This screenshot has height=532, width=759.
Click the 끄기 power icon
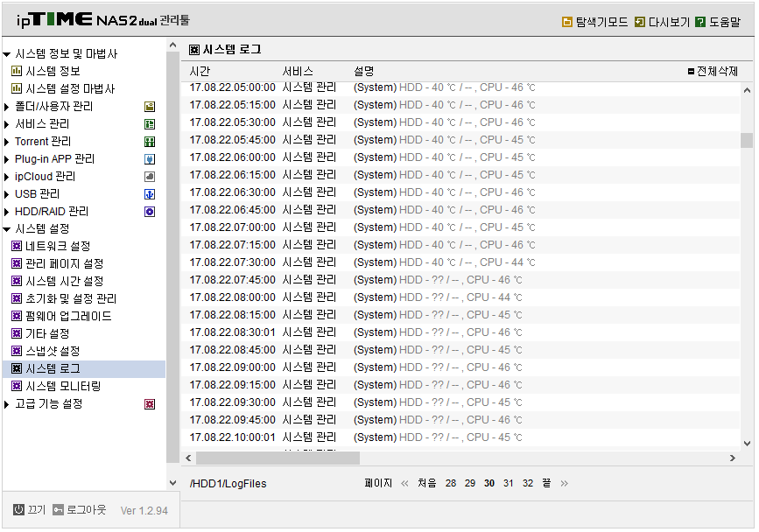(x=18, y=509)
